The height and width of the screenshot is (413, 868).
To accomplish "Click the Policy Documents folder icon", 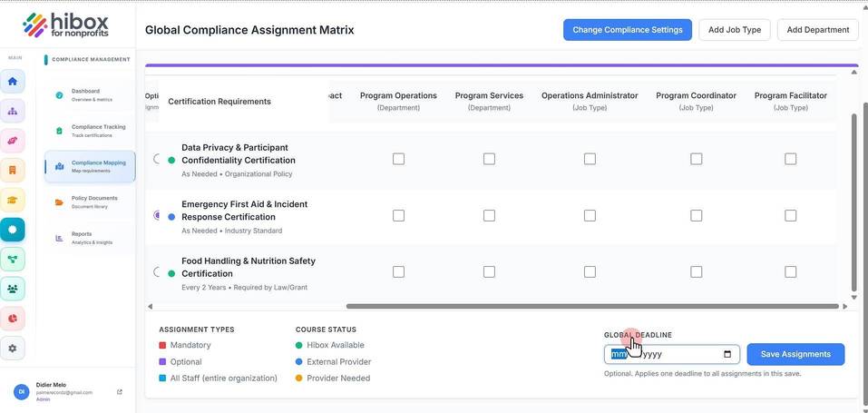I will (x=59, y=202).
